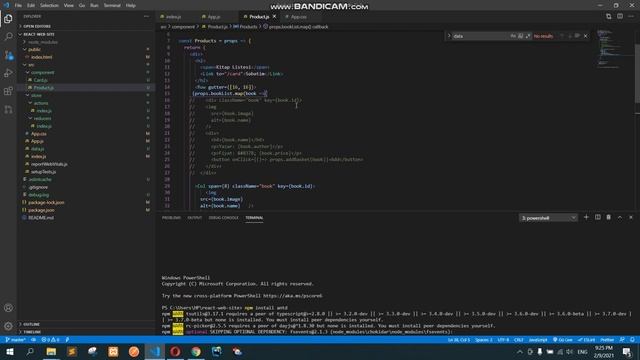Split the terminal panel
This screenshot has height=360, width=640.
pyautogui.click(x=598, y=218)
